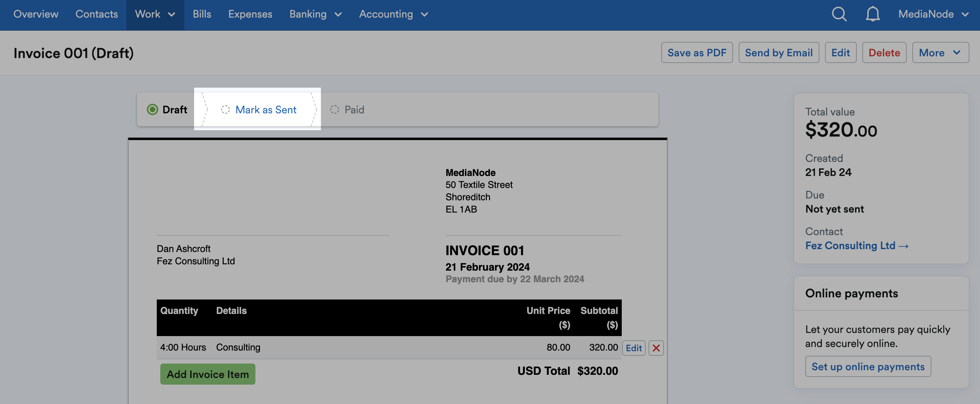Image resolution: width=980 pixels, height=404 pixels.
Task: Edit the Consulting line item
Action: click(633, 347)
